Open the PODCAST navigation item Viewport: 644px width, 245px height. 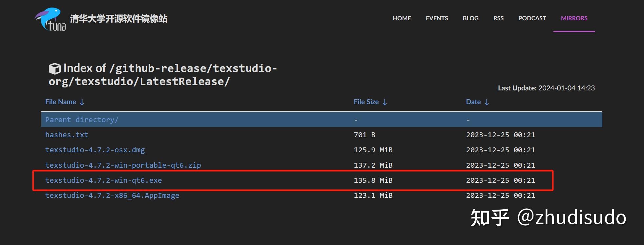(x=532, y=18)
